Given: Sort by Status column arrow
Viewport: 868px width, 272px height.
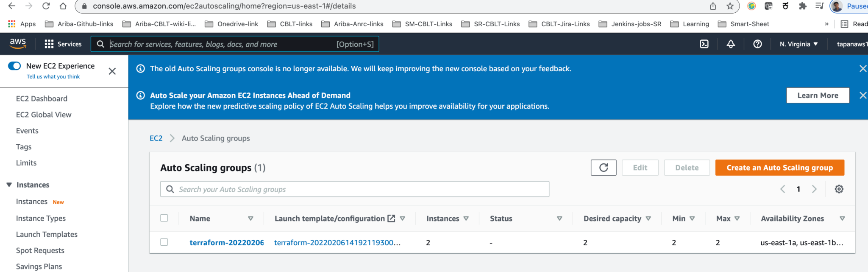Looking at the screenshot, I should pos(559,219).
